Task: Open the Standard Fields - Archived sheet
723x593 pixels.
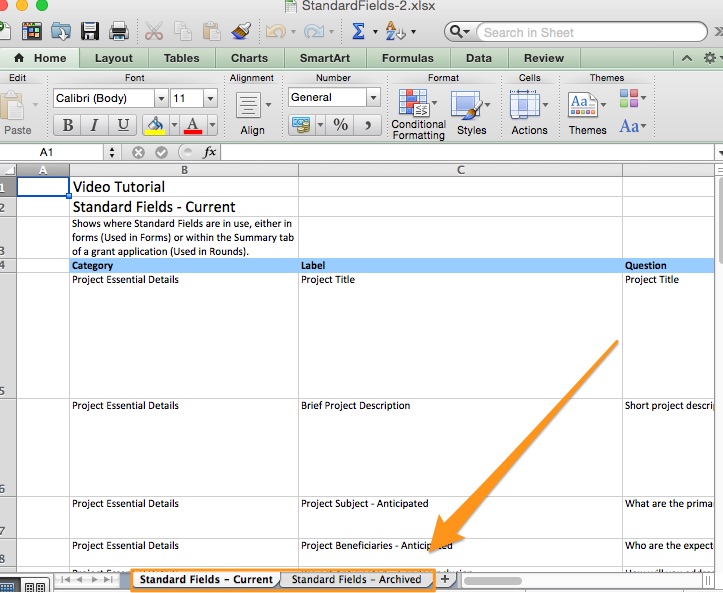Action: click(356, 579)
